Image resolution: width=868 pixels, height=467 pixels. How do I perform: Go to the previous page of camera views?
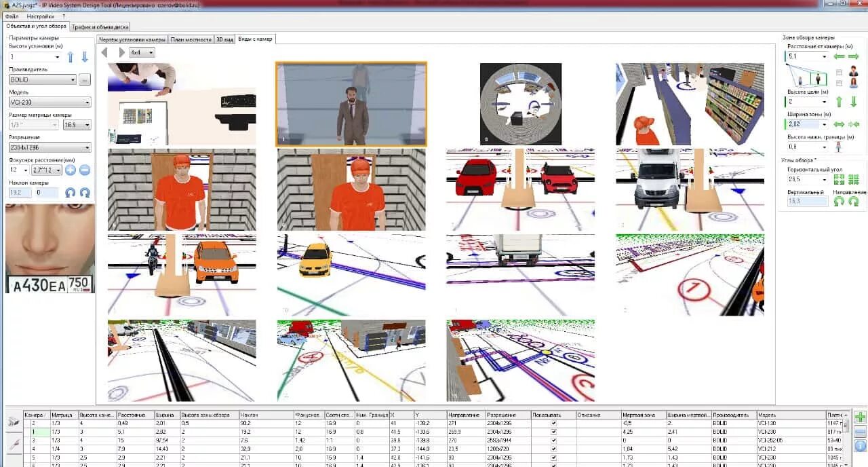104,52
